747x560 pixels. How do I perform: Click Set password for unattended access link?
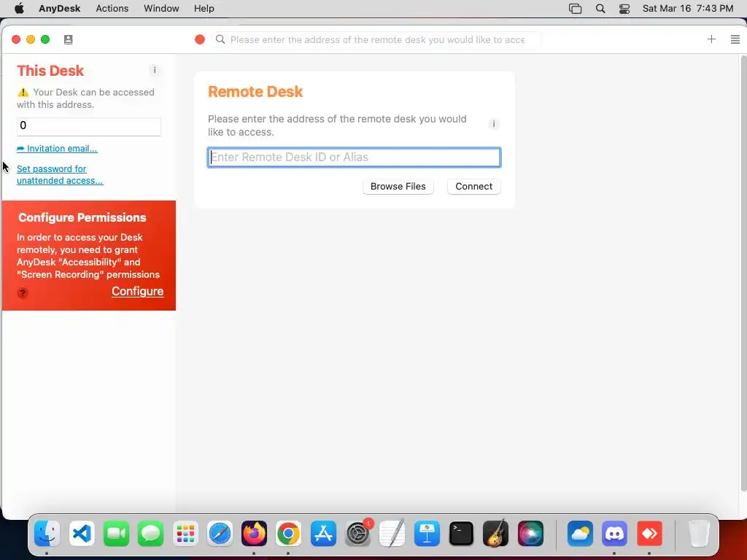pos(60,175)
